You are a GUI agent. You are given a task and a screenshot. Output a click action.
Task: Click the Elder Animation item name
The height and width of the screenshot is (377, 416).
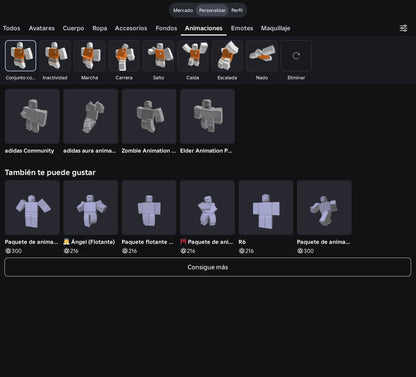[x=206, y=151]
